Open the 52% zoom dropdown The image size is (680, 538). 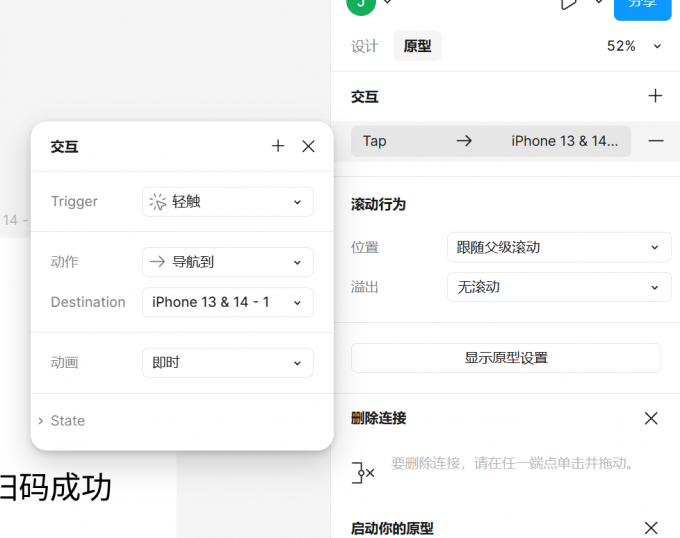(x=634, y=46)
